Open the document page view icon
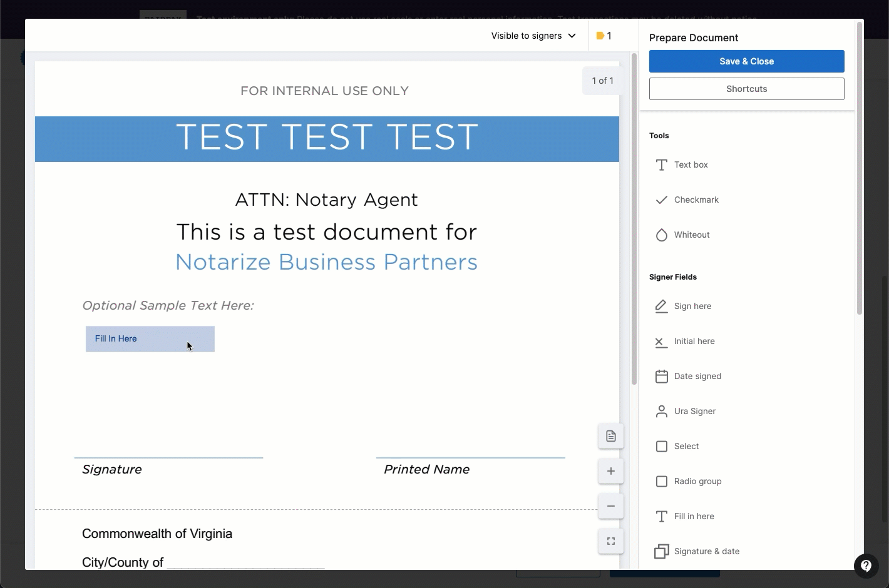889x588 pixels. 611,436
